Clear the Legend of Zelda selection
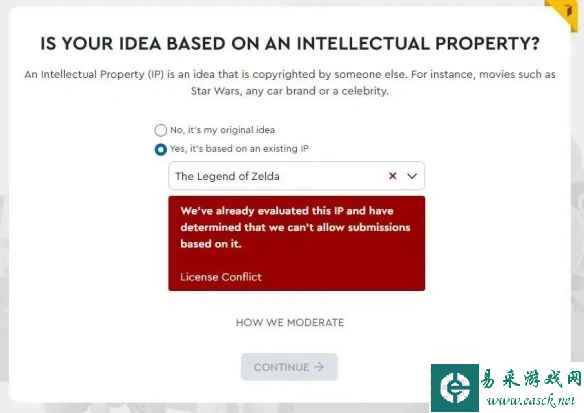The height and width of the screenshot is (413, 584). (x=392, y=176)
